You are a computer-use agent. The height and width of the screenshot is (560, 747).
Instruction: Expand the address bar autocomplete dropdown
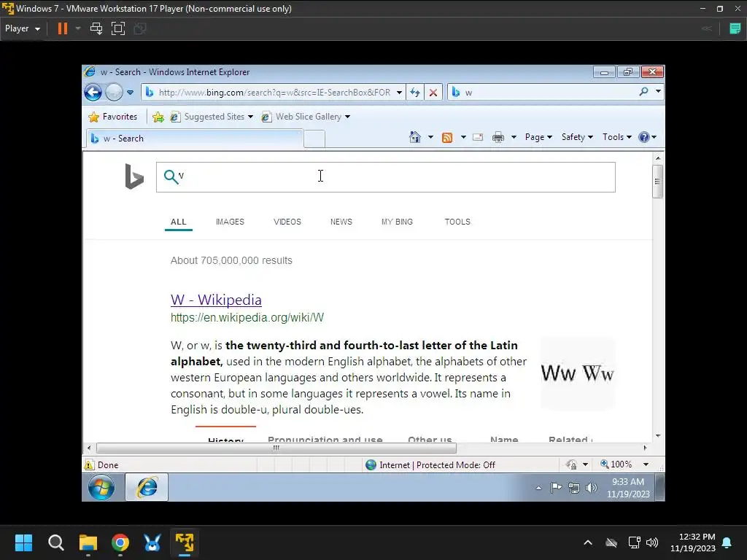tap(399, 93)
